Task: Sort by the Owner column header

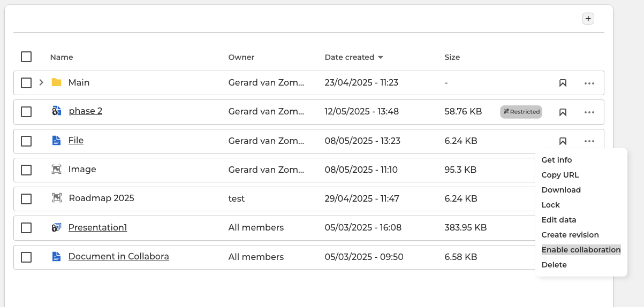Action: click(x=241, y=57)
